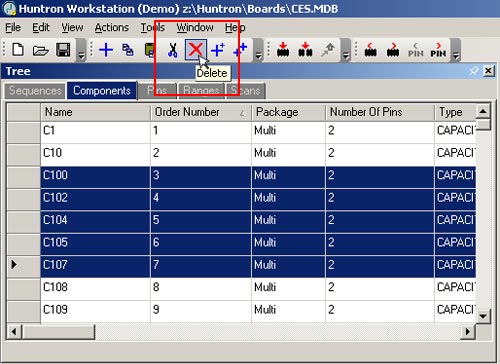Viewport: 500px width, 364px height.
Task: Switch to the Ranges tab
Action: coord(201,91)
